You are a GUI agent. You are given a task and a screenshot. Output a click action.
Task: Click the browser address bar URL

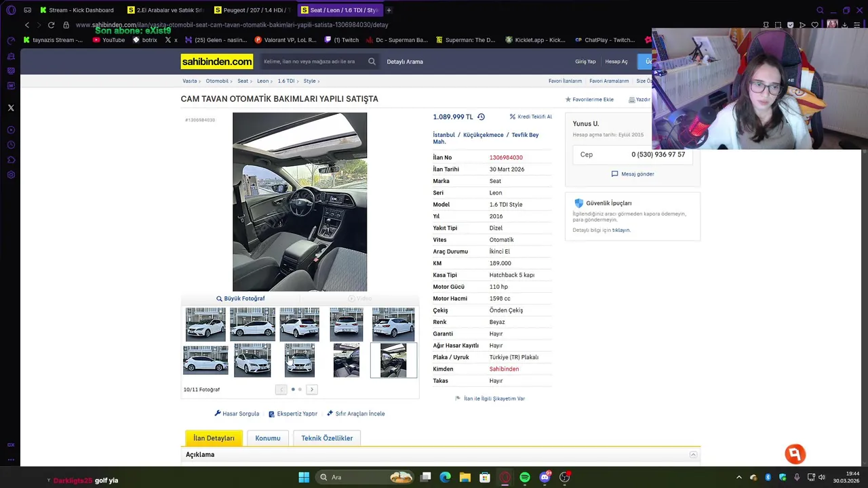point(232,25)
